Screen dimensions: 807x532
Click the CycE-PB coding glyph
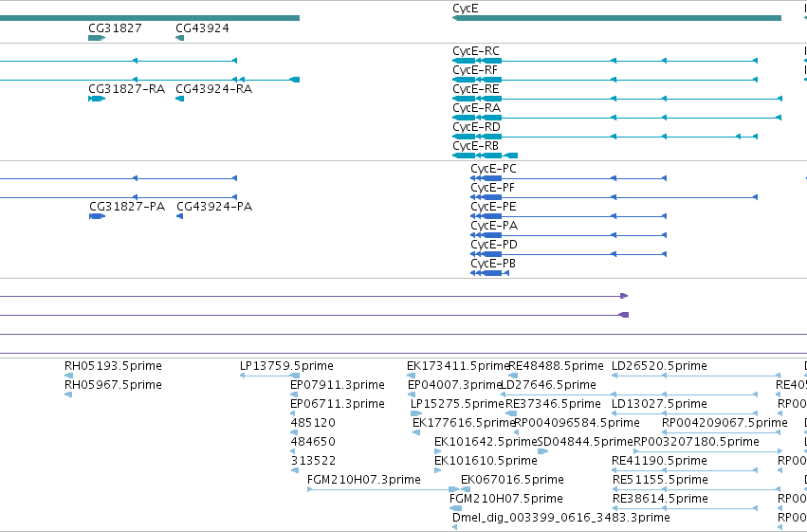[490, 273]
